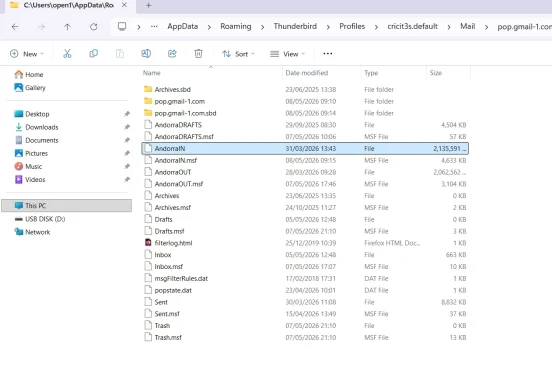Sort by the Name column header
This screenshot has width=552, height=384.
click(152, 73)
